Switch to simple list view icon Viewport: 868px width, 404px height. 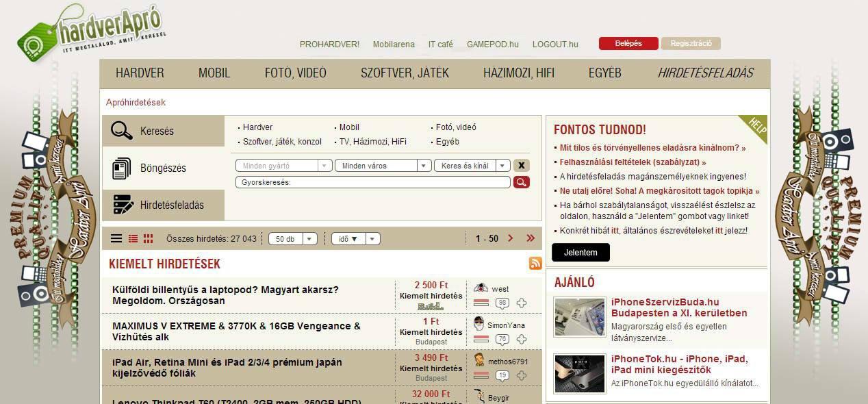click(116, 239)
